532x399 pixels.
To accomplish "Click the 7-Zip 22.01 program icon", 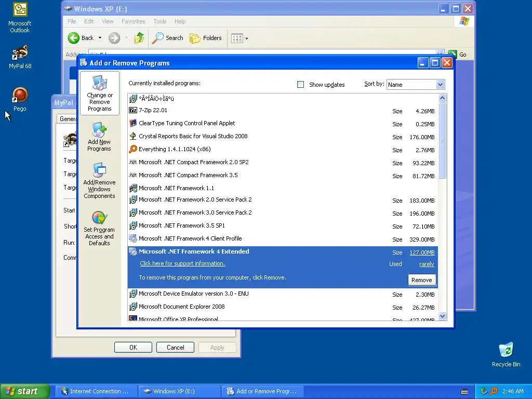I will click(133, 110).
